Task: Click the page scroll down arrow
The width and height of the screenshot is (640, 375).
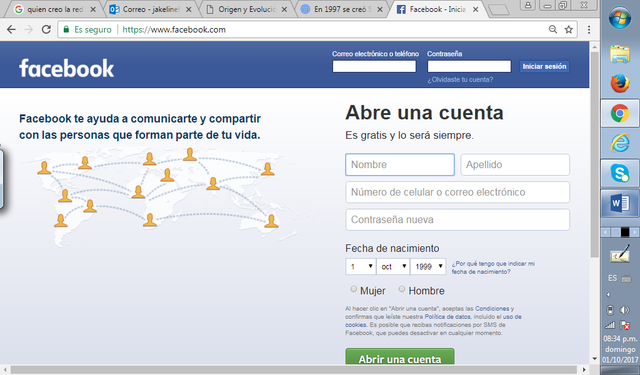Action: coord(594,359)
